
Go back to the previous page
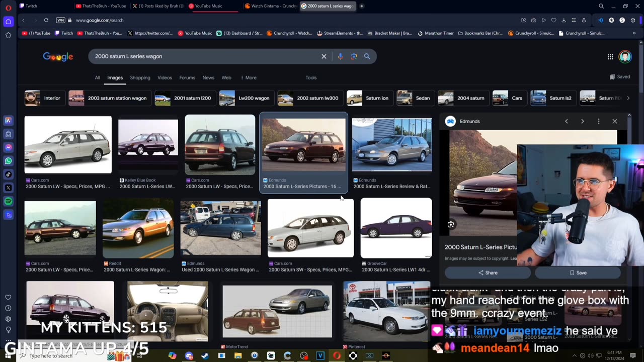[23, 20]
